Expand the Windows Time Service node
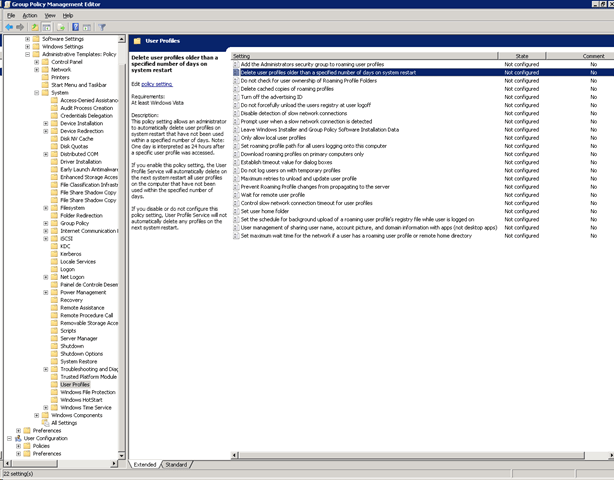This screenshot has width=614, height=480. point(45,408)
